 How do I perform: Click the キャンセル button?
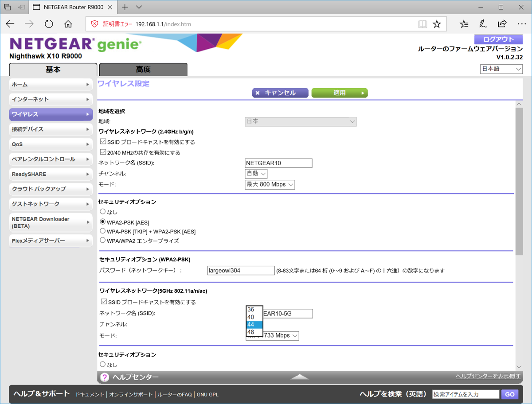(x=280, y=93)
